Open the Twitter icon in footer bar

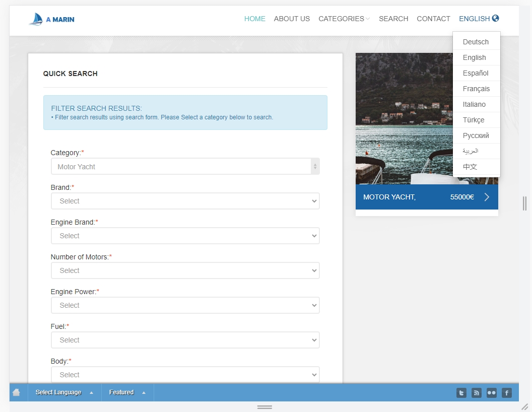click(461, 393)
